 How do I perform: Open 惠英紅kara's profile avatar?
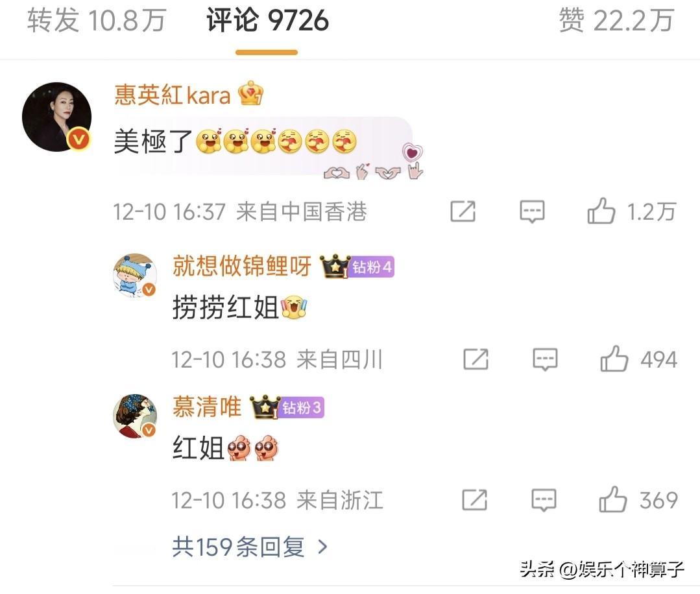coord(56,117)
